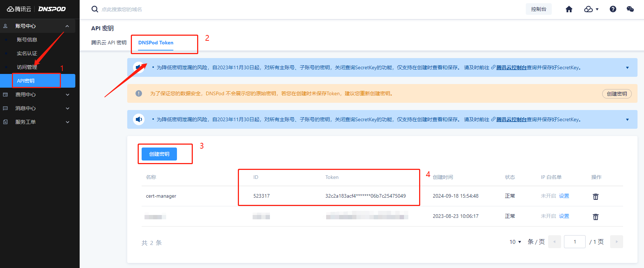Screen dimensions: 644x268
Task: Expand the upper blue notice arrow
Action: (x=627, y=68)
